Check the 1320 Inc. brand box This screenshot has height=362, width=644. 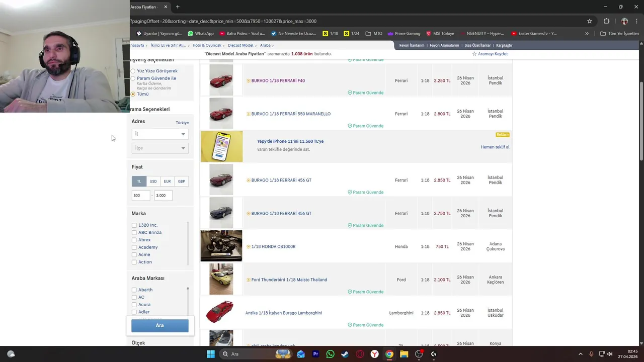(x=134, y=225)
